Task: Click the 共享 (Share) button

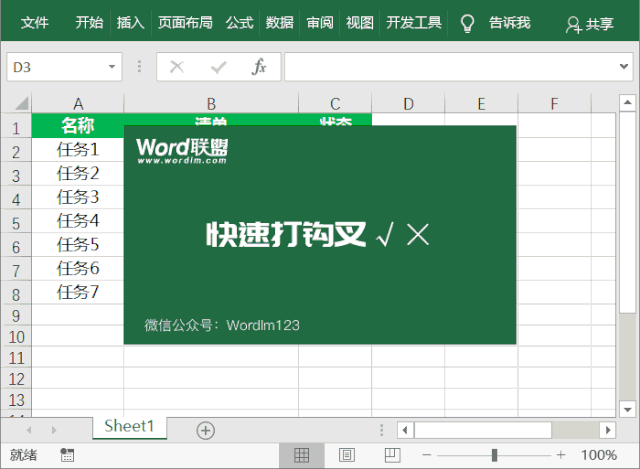Action: click(x=590, y=24)
